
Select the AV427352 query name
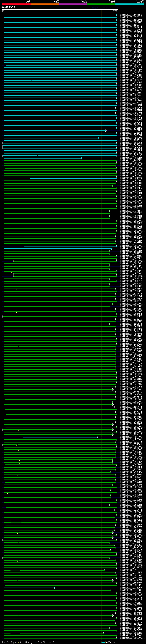coord(8,7)
